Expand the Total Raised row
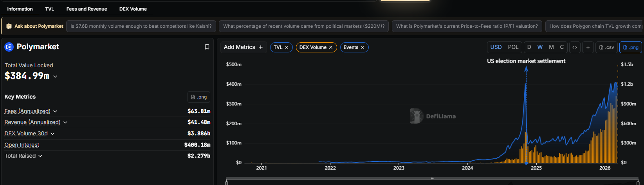644x185 pixels. (x=40, y=156)
